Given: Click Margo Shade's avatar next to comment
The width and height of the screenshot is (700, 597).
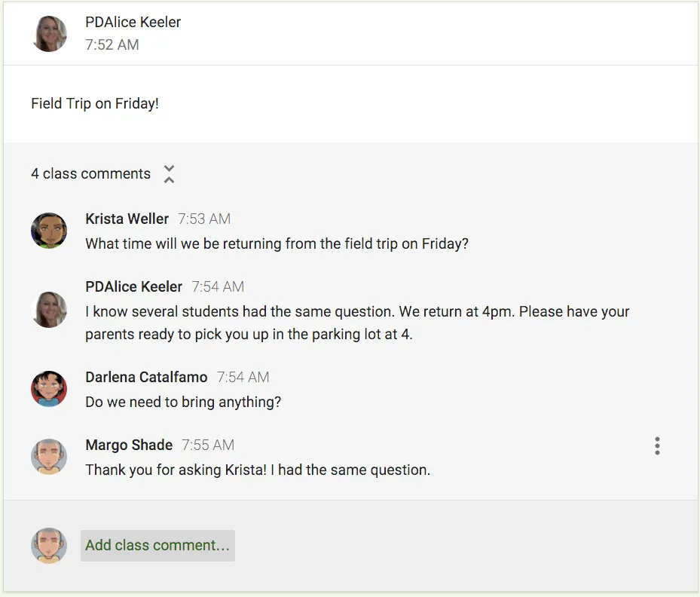Looking at the screenshot, I should (49, 457).
